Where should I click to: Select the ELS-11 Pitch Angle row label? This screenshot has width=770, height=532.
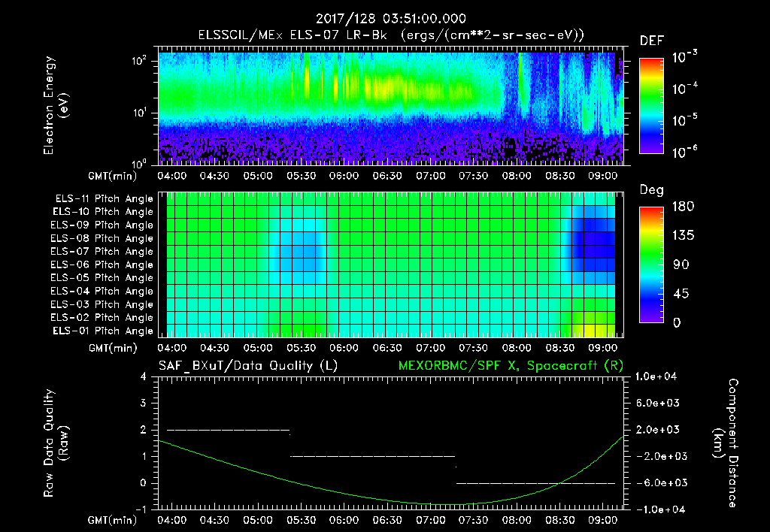[104, 199]
